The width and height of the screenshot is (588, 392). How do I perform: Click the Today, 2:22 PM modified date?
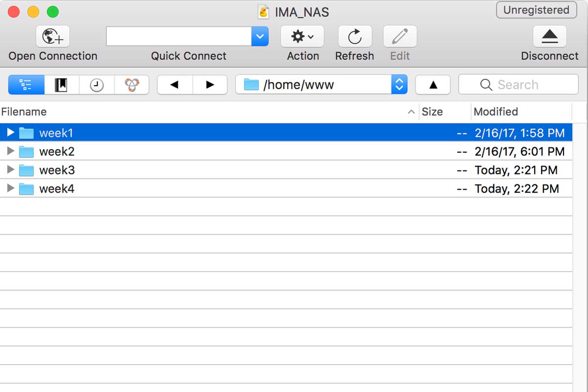[x=517, y=189]
